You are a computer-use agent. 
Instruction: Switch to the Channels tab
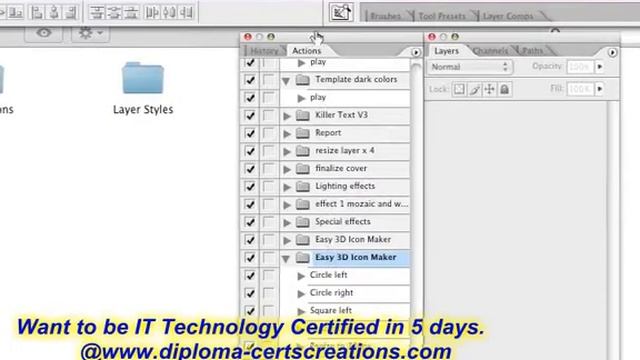491,51
